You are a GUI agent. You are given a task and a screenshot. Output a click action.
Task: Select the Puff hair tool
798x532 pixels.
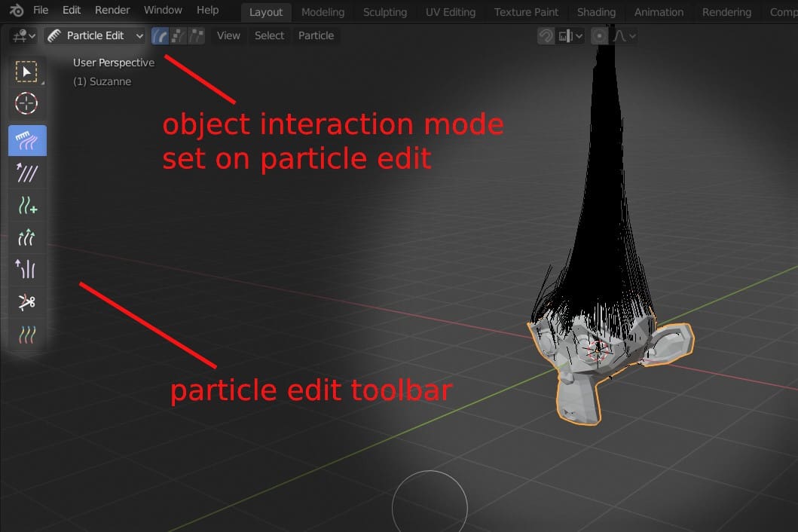[27, 270]
